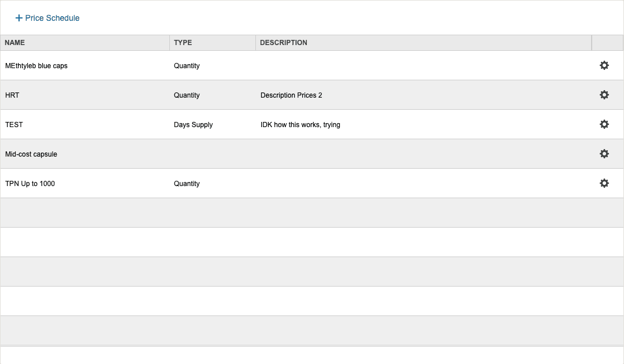
Task: Click 'IDK how this works, trying' description
Action: pyautogui.click(x=300, y=125)
